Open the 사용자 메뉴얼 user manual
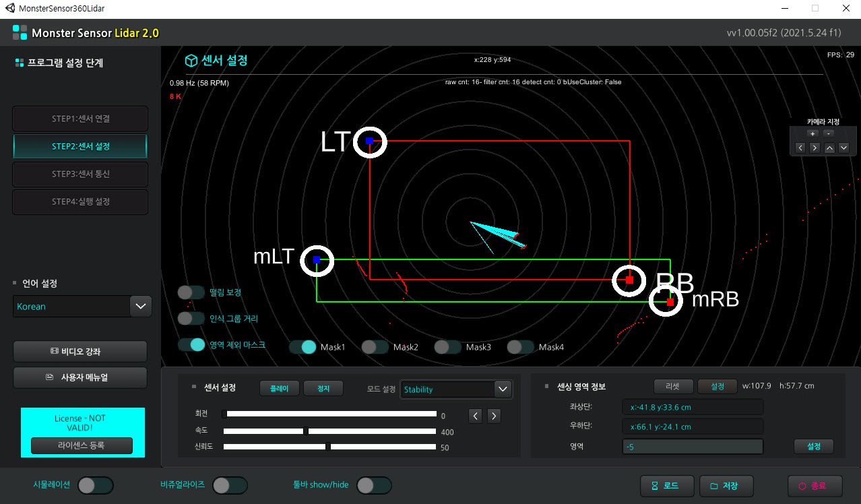861x504 pixels. click(80, 377)
